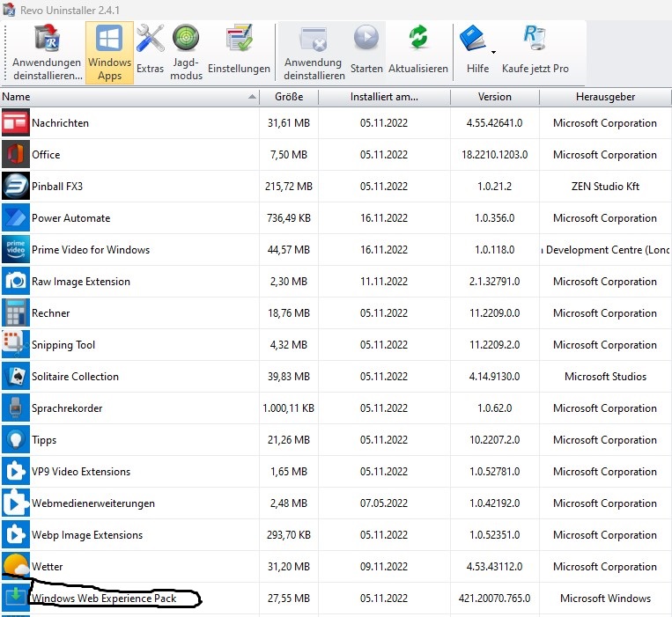This screenshot has width=672, height=617.
Task: Click the Anwendung deinstallieren toolbar icon
Action: coord(314,40)
